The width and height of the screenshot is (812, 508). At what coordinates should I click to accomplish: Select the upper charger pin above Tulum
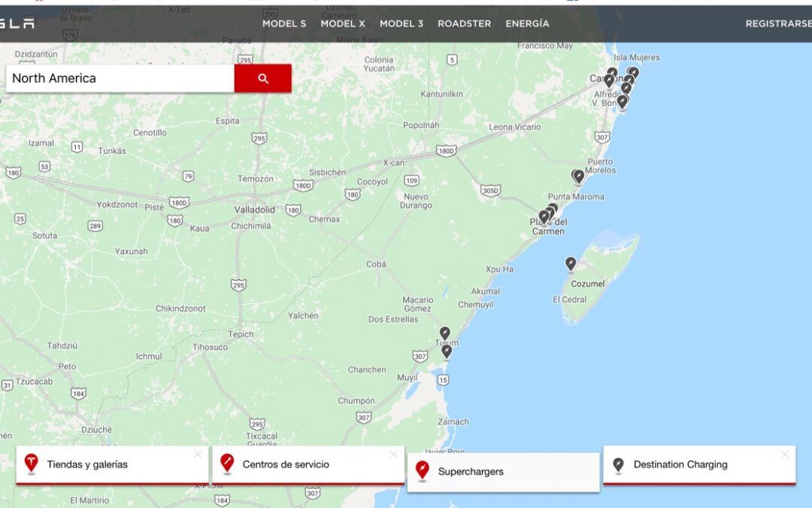click(x=445, y=333)
